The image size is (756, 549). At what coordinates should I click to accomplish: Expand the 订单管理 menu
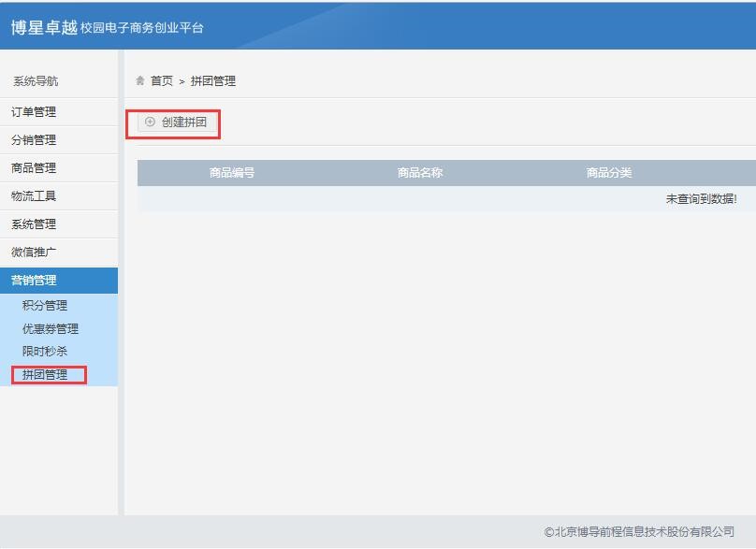[34, 112]
